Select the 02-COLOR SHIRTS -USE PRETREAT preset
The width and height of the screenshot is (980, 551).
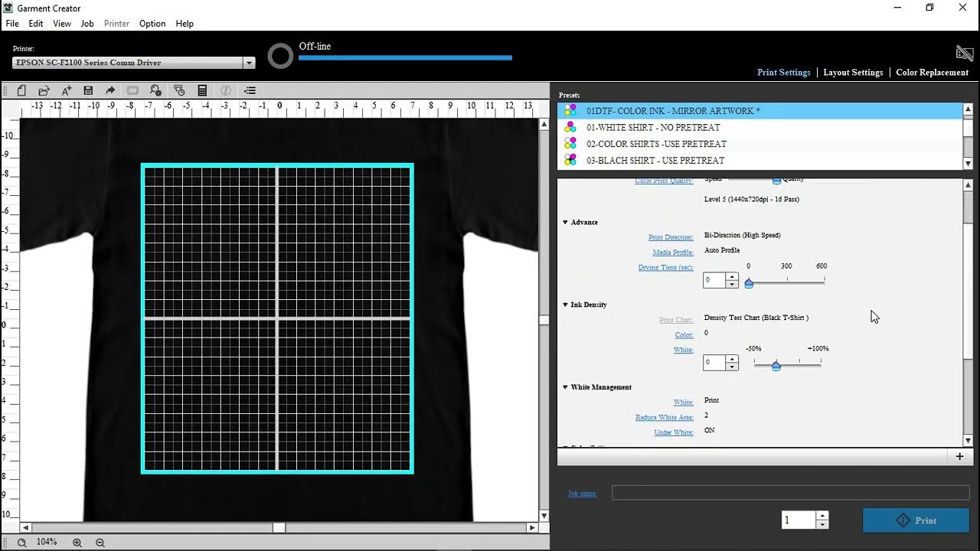tap(759, 144)
